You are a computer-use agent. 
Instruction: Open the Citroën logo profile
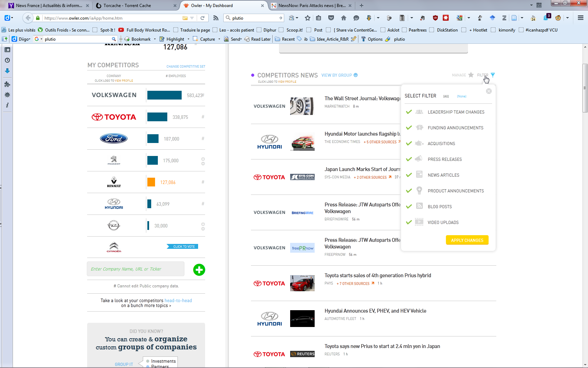coord(114,247)
